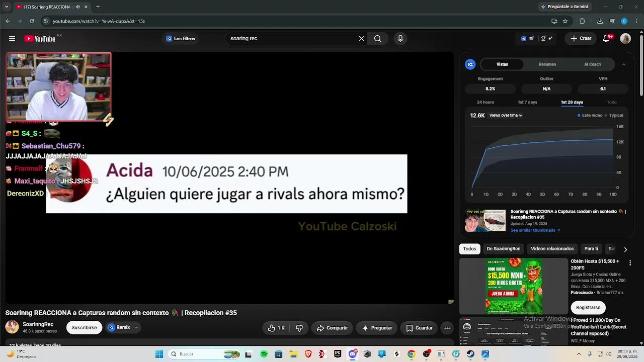Select the 24 hours range
This screenshot has height=362, width=644.
point(486,102)
